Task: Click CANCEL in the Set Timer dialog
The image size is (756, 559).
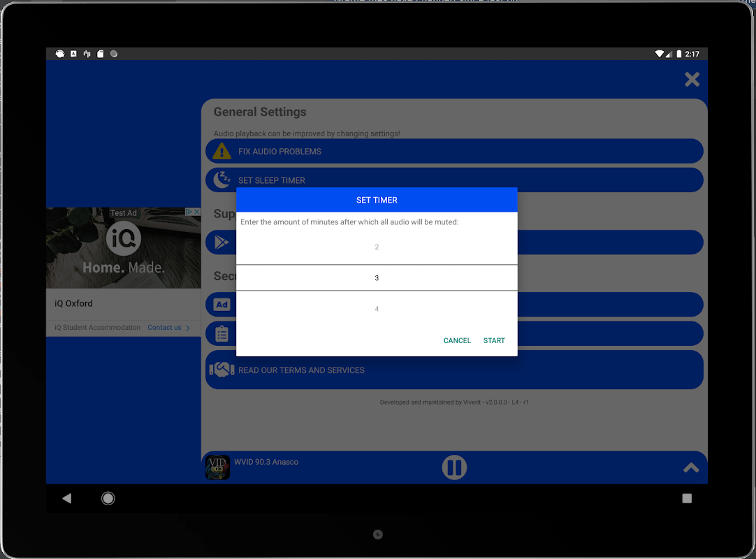Action: click(456, 340)
